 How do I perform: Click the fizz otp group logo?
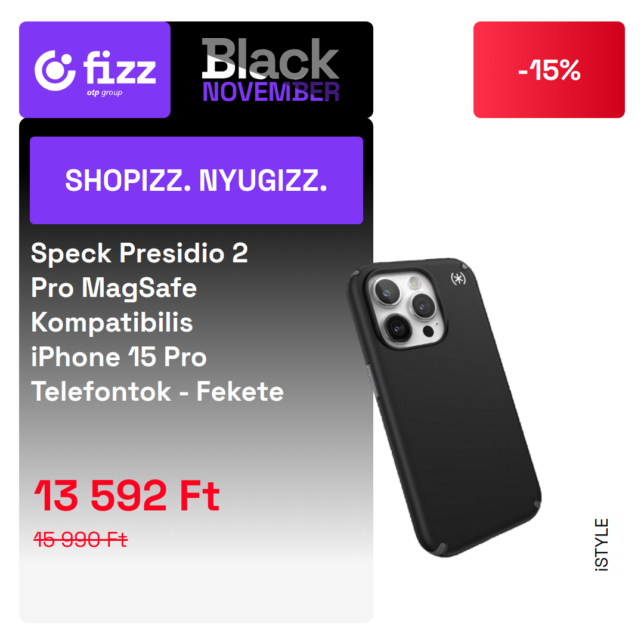click(95, 70)
